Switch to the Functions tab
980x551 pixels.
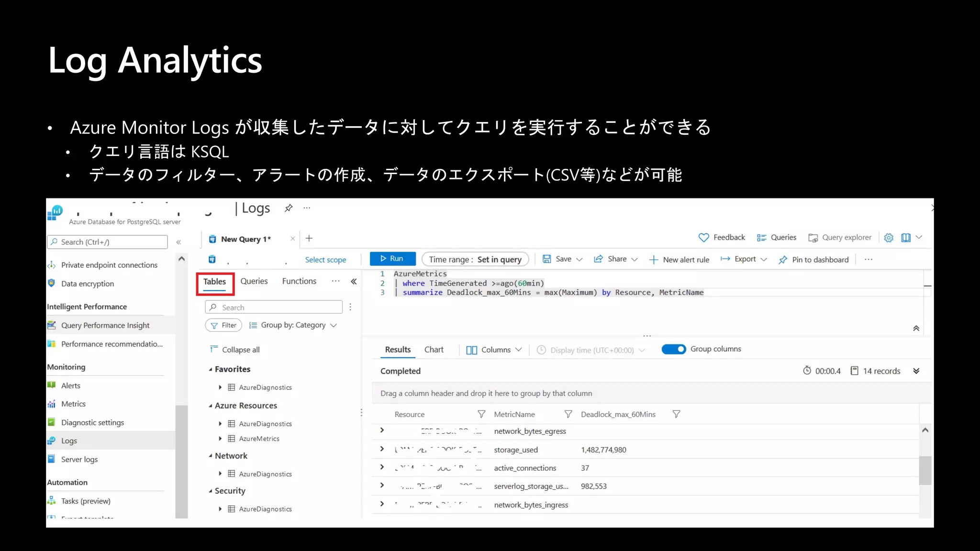point(299,281)
